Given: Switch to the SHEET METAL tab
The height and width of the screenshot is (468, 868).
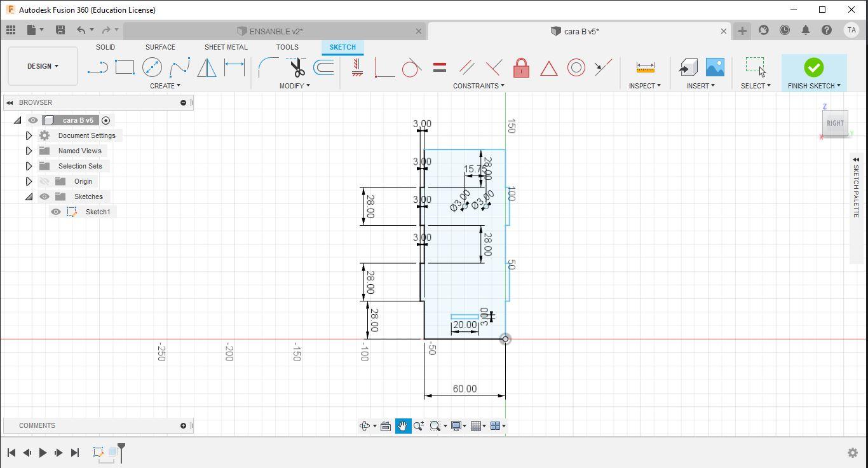Looking at the screenshot, I should tap(226, 47).
